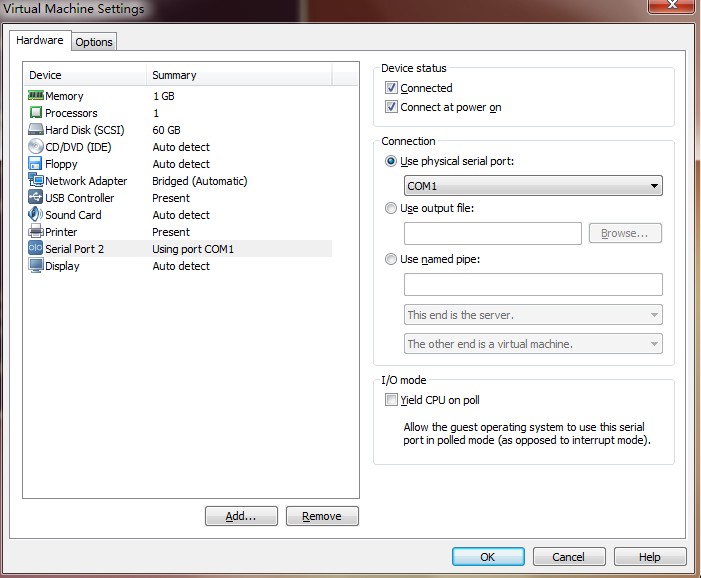The width and height of the screenshot is (701, 578).
Task: Select the Printer icon
Action: click(36, 232)
